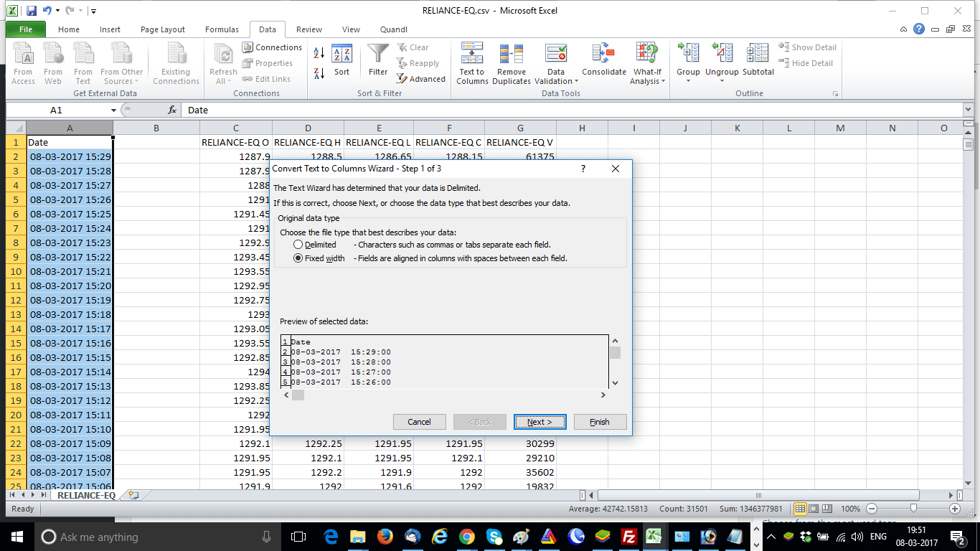Click the wizard help question mark
This screenshot has height=551, width=980.
[x=583, y=169]
